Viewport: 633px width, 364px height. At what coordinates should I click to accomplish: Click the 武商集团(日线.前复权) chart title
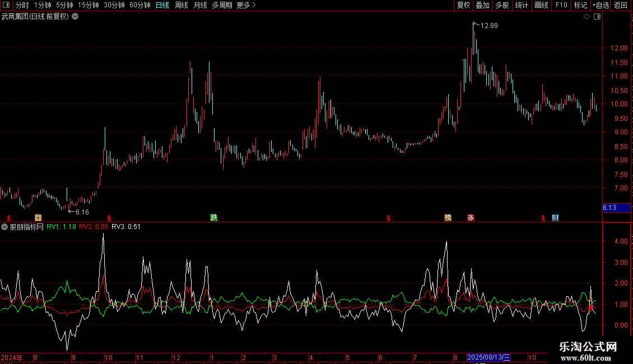(35, 17)
